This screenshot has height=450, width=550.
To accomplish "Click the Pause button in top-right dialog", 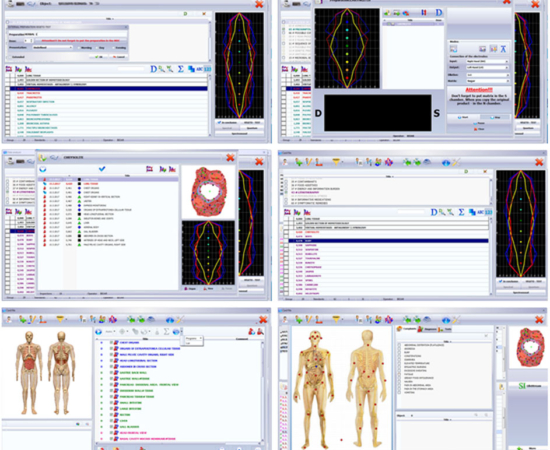I will tap(479, 123).
